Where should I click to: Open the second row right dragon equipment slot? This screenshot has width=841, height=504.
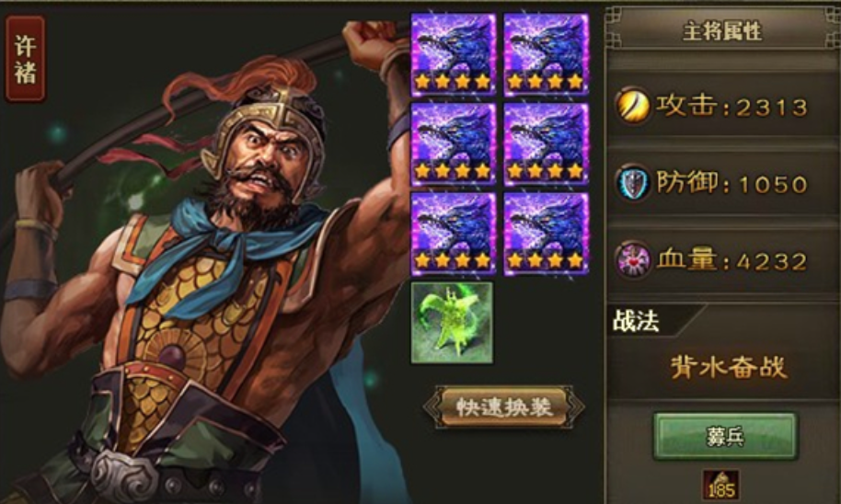pos(546,144)
